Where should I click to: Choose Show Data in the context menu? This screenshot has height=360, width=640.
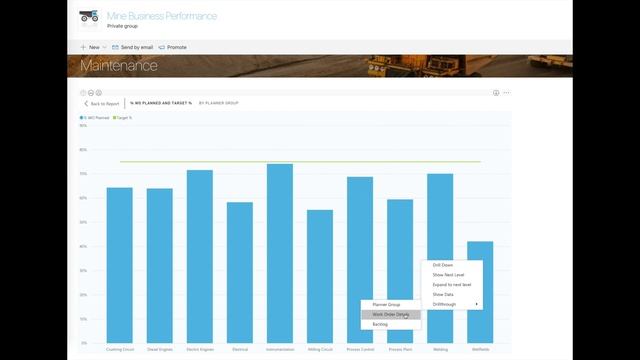pyautogui.click(x=452, y=294)
